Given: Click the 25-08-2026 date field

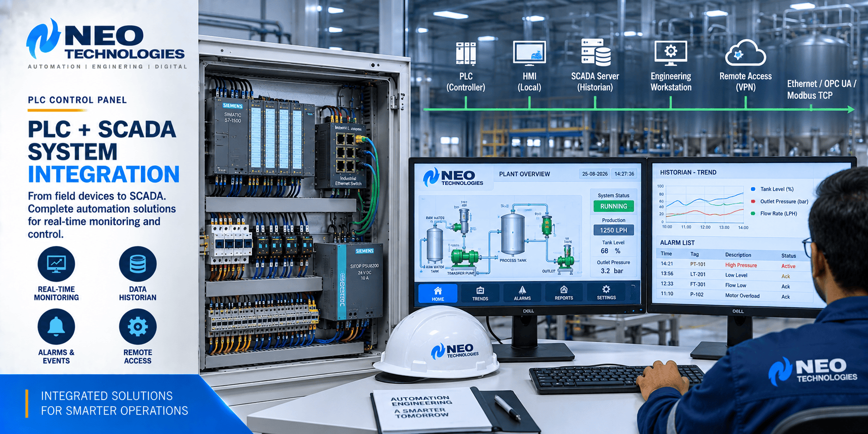Looking at the screenshot, I should (x=595, y=174).
